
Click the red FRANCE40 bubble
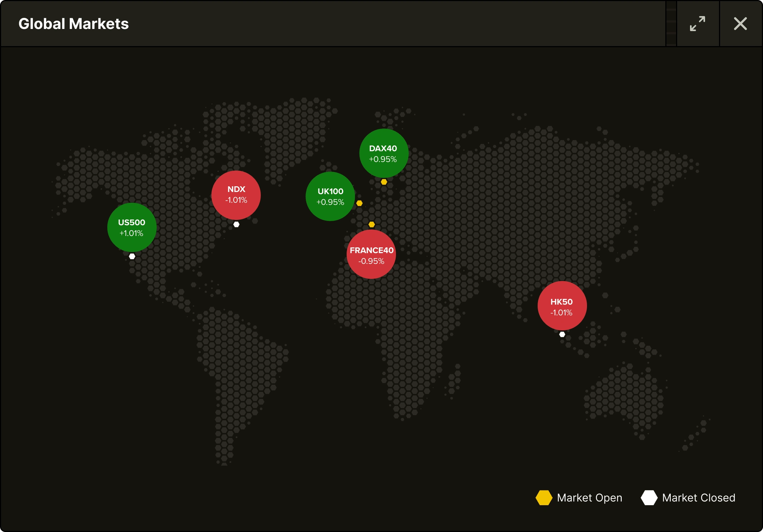pyautogui.click(x=371, y=255)
